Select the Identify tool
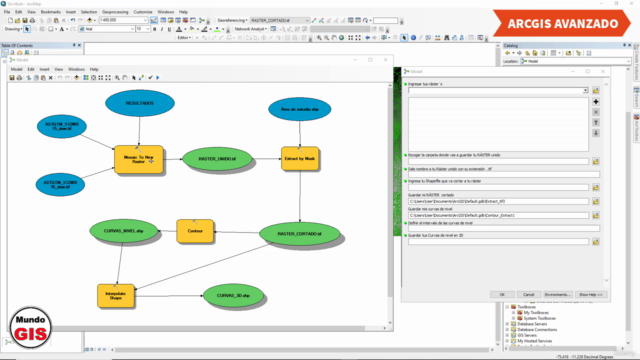This screenshot has height=360, width=640. [x=413, y=38]
